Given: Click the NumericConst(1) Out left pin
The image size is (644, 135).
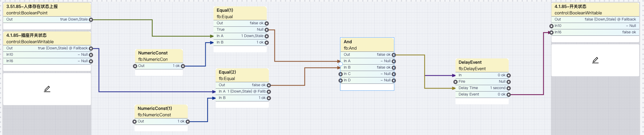Looking at the screenshot, I should tap(135, 122).
